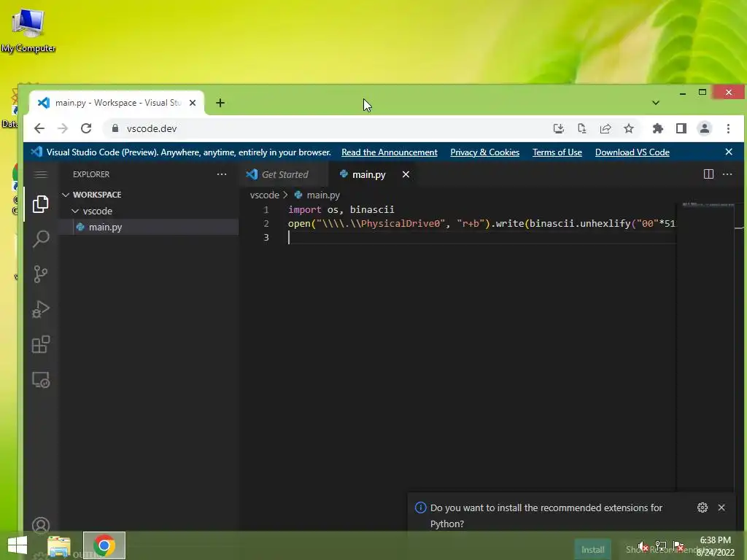
Task: Click Install for recommended Python extensions
Action: pos(592,550)
